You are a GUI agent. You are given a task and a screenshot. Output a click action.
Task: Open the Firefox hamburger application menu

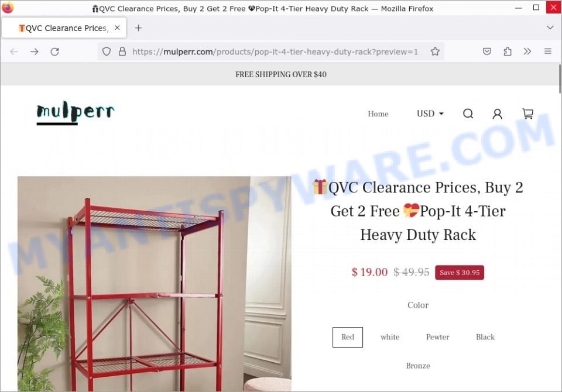tap(548, 51)
